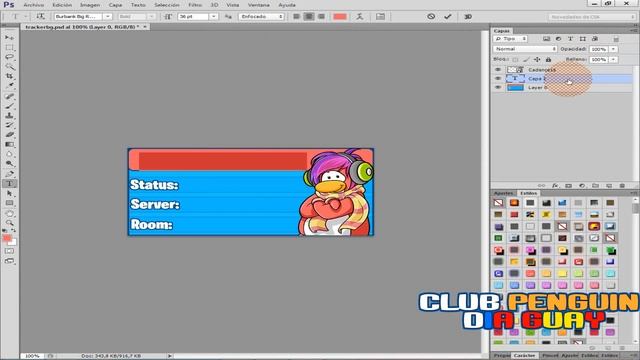The image size is (640, 360).
Task: Open the font size dropdown
Action: click(x=213, y=16)
